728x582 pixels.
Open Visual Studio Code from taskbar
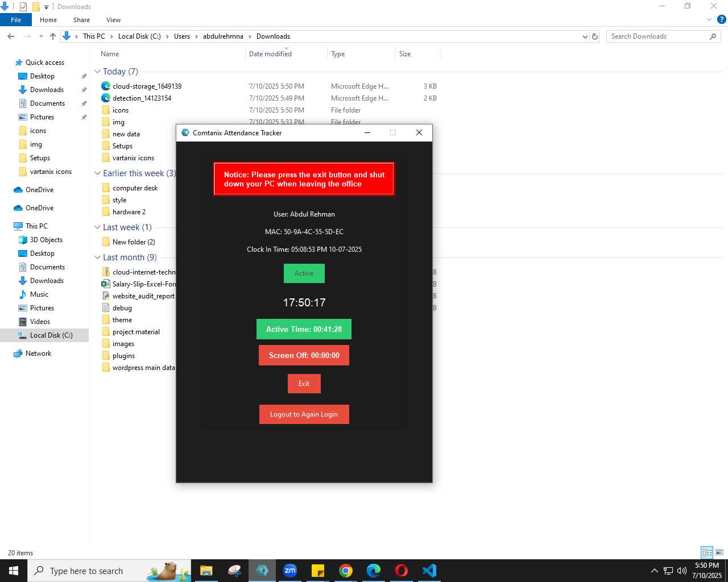click(x=429, y=571)
